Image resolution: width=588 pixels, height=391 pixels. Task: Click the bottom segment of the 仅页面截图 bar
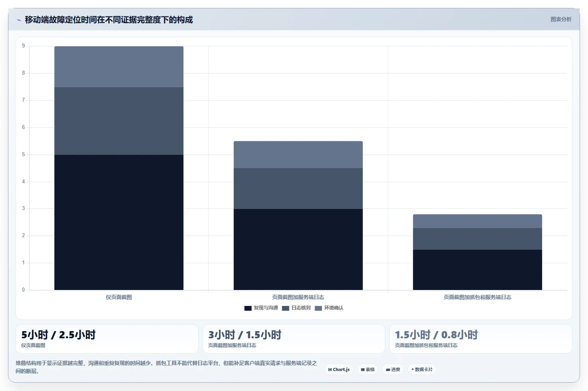119,222
